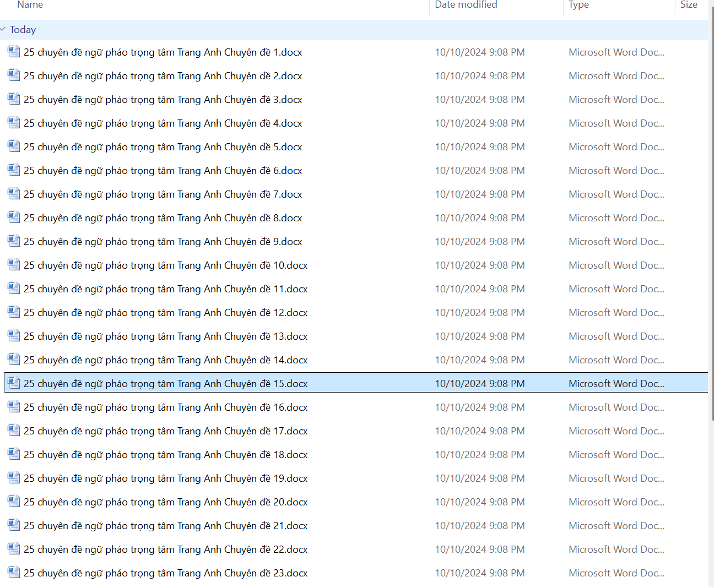The image size is (714, 588).
Task: Select file name Chuyên đề 14.docx
Action: click(166, 360)
